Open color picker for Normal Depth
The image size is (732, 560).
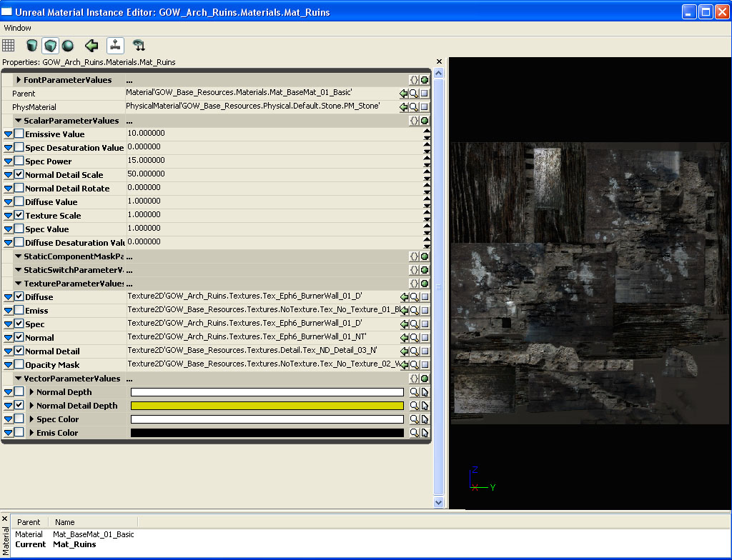point(414,392)
